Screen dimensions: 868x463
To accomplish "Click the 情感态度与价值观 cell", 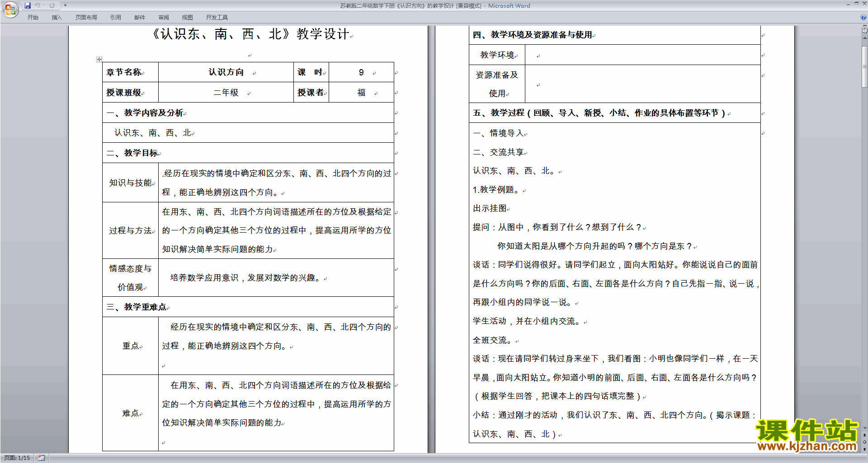I will pyautogui.click(x=130, y=278).
